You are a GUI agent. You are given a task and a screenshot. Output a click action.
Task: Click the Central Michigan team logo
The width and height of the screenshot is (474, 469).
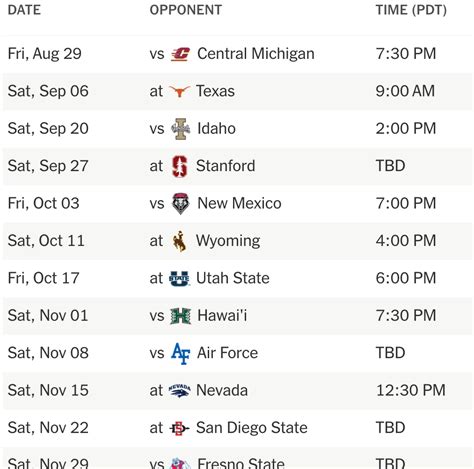(x=180, y=54)
